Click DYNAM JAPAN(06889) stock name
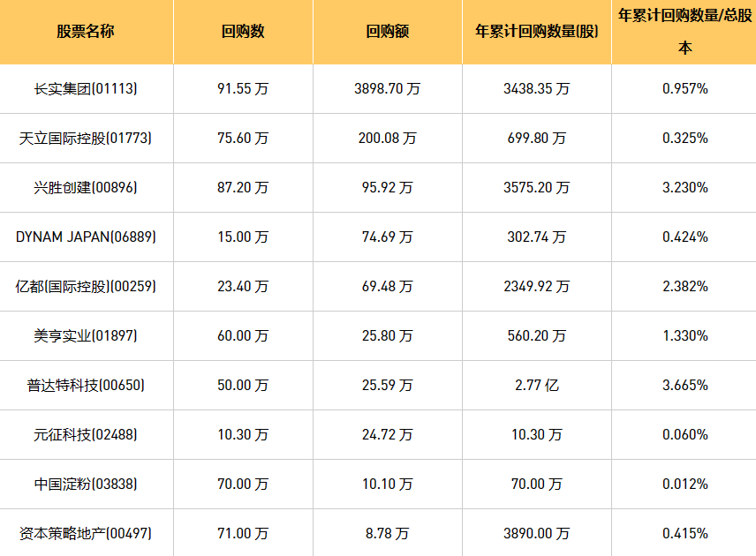 coord(86,237)
